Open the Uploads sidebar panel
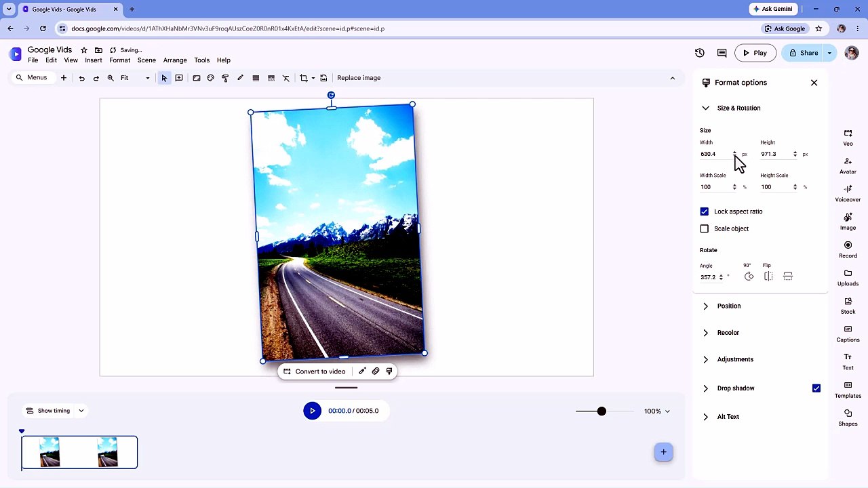868x488 pixels. click(x=848, y=278)
